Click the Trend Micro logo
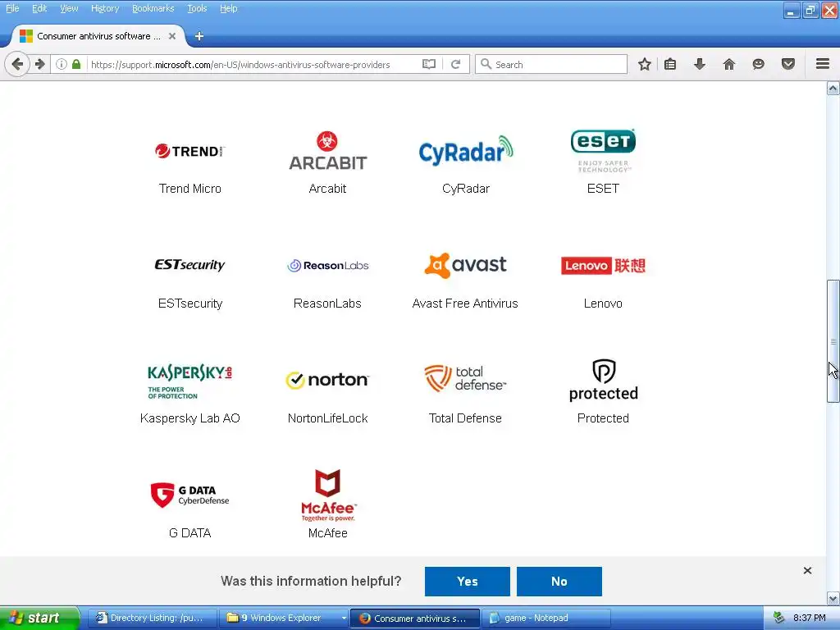 [x=190, y=151]
